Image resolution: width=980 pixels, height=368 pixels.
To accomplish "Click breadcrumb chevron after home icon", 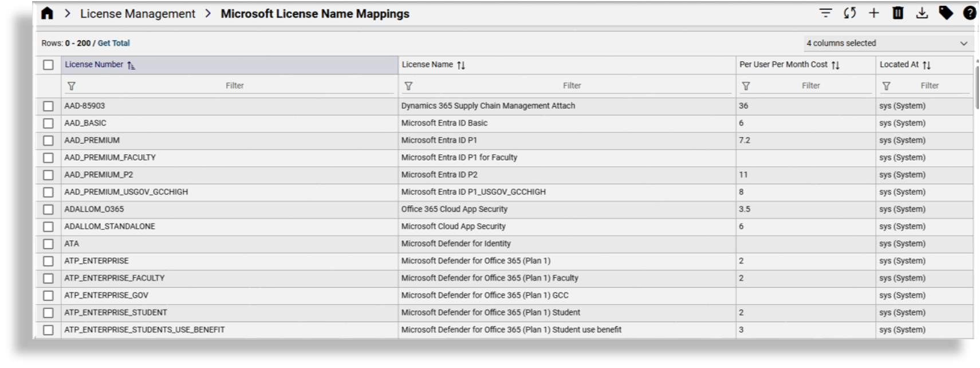I will [x=68, y=13].
